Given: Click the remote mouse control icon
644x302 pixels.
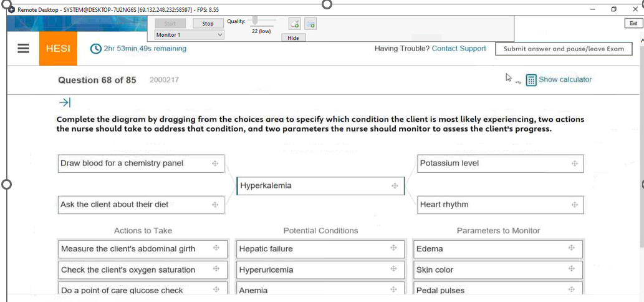Looking at the screenshot, I should 294,24.
